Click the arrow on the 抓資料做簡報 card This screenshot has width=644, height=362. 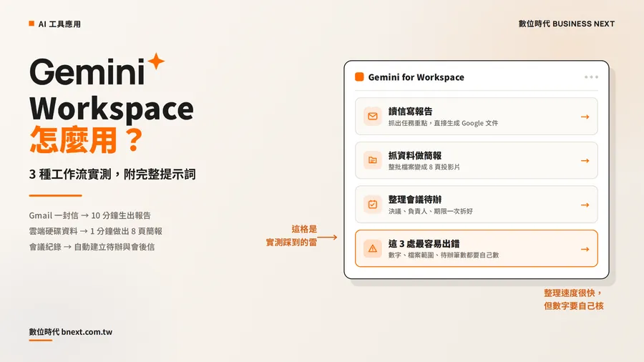[x=585, y=161]
